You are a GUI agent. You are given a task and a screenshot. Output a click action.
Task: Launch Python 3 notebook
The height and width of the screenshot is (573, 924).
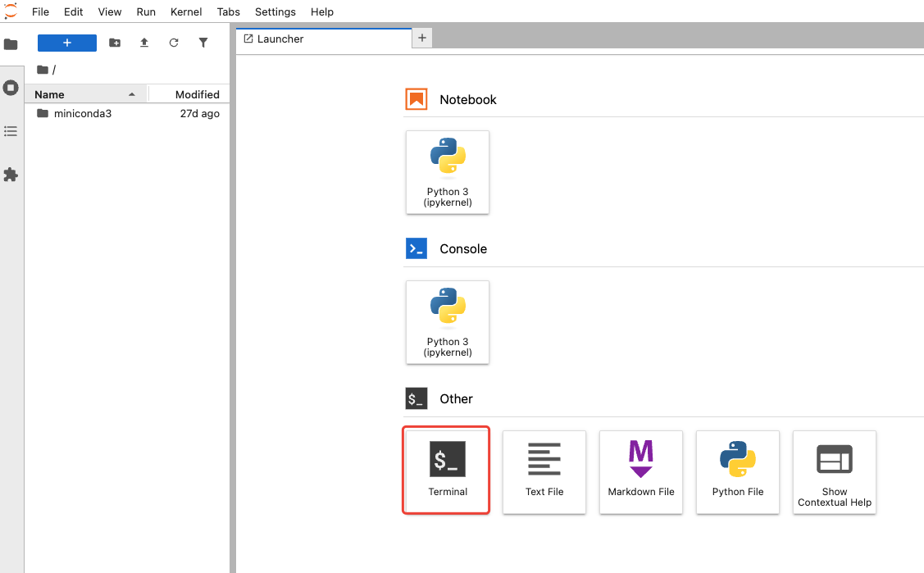(448, 172)
